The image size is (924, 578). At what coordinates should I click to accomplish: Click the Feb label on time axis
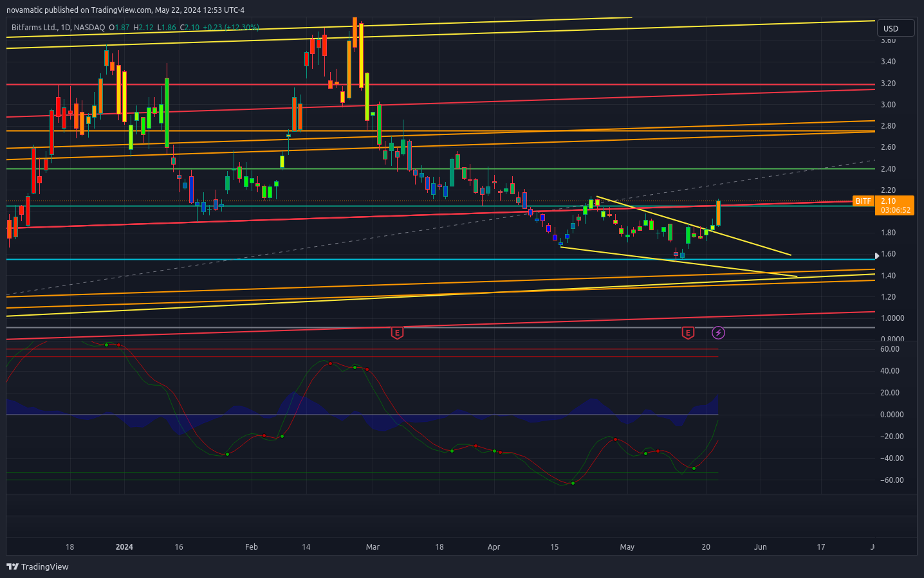(x=252, y=547)
